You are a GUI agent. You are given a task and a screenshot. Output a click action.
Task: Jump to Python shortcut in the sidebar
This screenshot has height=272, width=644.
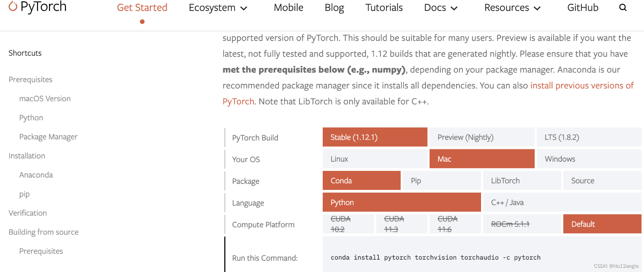pos(31,118)
